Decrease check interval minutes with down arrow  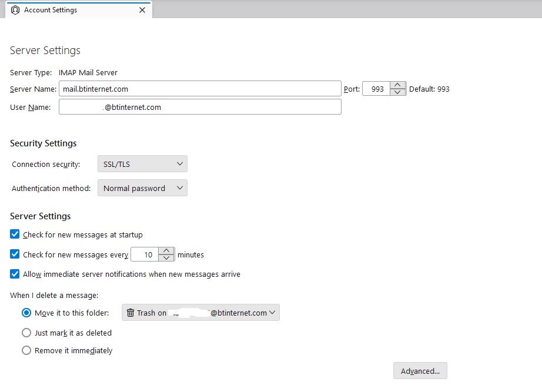tap(167, 258)
